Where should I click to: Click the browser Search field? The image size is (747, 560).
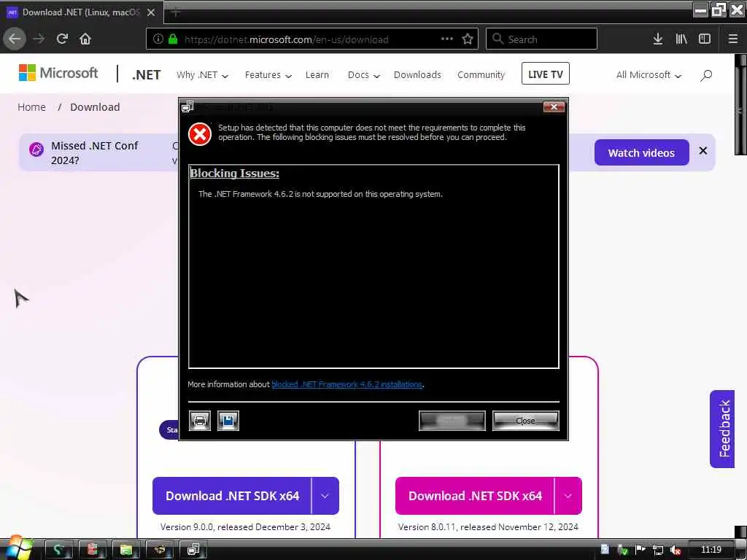coord(542,39)
